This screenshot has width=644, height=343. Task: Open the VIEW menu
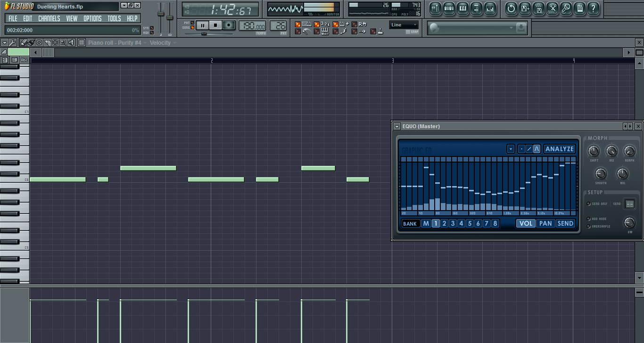coord(72,18)
